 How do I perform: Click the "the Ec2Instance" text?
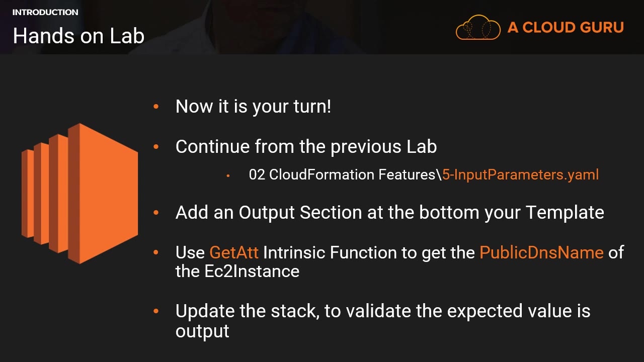point(237,271)
